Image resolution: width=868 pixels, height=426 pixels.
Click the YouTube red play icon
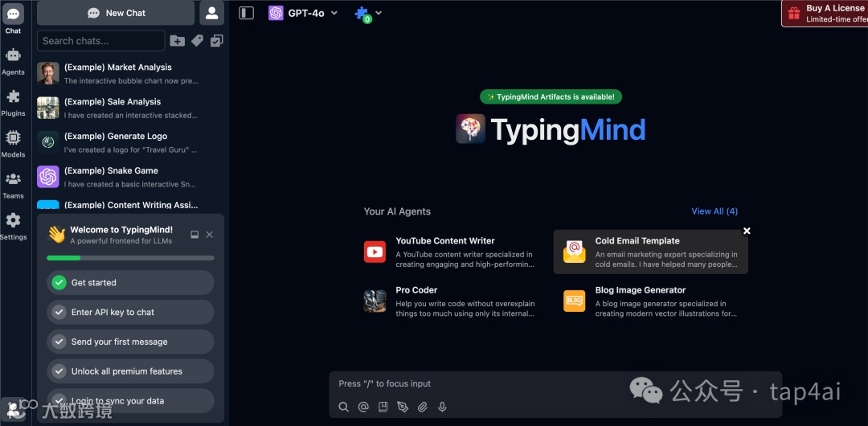click(375, 252)
